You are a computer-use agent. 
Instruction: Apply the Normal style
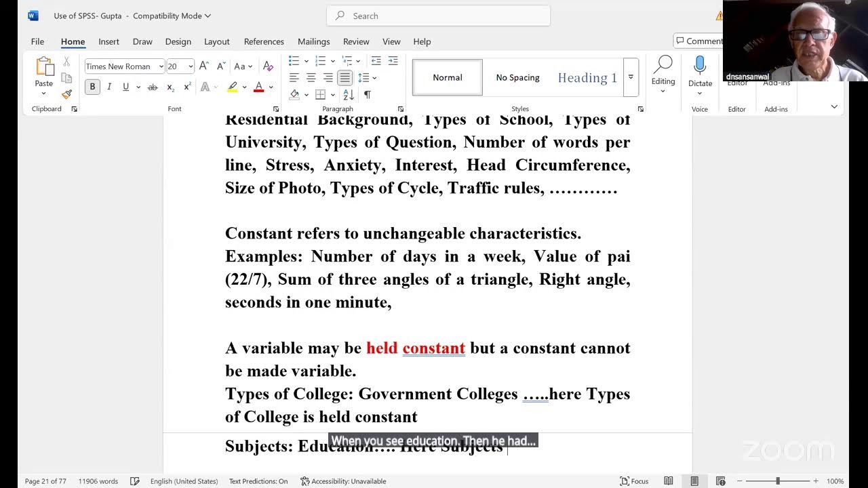click(448, 77)
